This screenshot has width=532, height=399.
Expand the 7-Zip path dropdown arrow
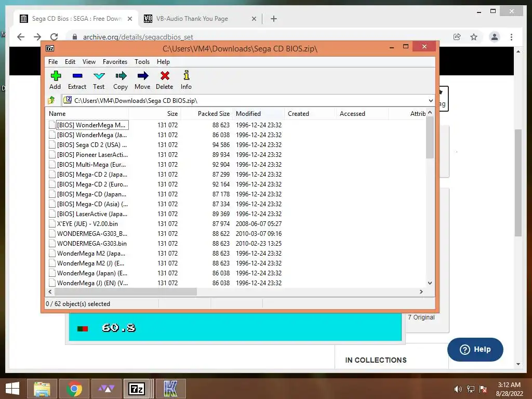coord(431,100)
